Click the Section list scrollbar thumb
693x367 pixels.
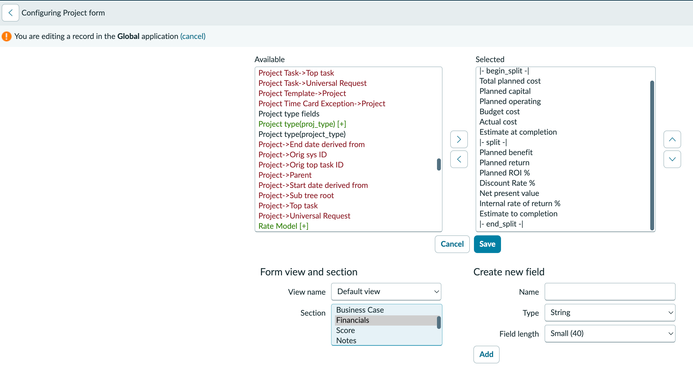click(x=439, y=322)
